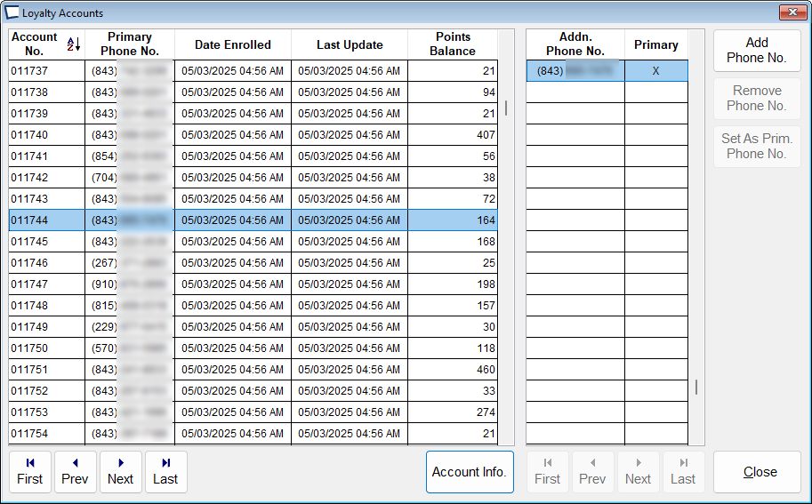Go to Next page of accounts
Screen dimensions: 812x504
(x=120, y=471)
